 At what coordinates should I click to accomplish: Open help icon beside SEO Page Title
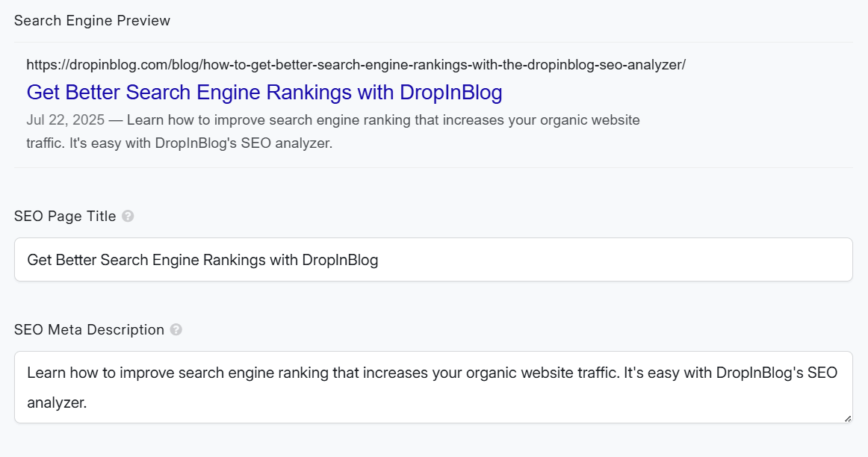pos(128,217)
